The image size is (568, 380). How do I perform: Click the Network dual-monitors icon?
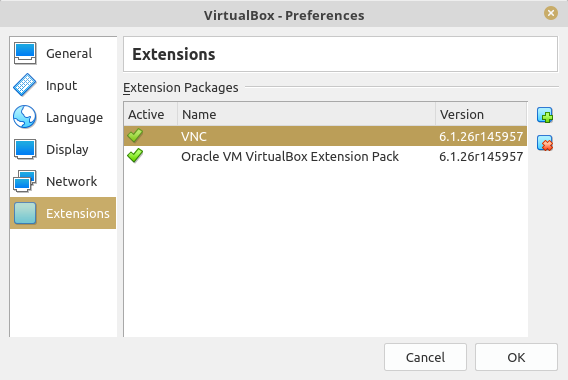click(x=25, y=181)
